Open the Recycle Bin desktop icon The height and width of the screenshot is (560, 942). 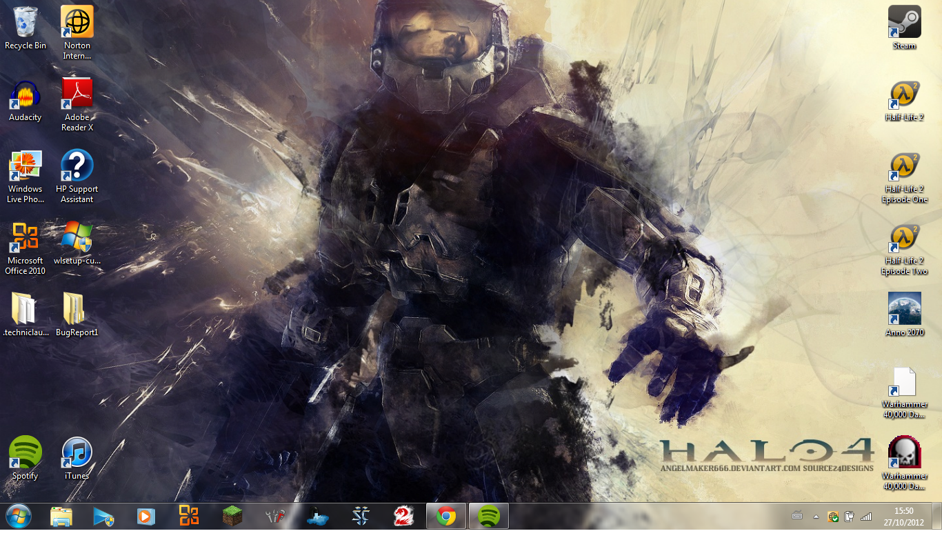click(26, 23)
